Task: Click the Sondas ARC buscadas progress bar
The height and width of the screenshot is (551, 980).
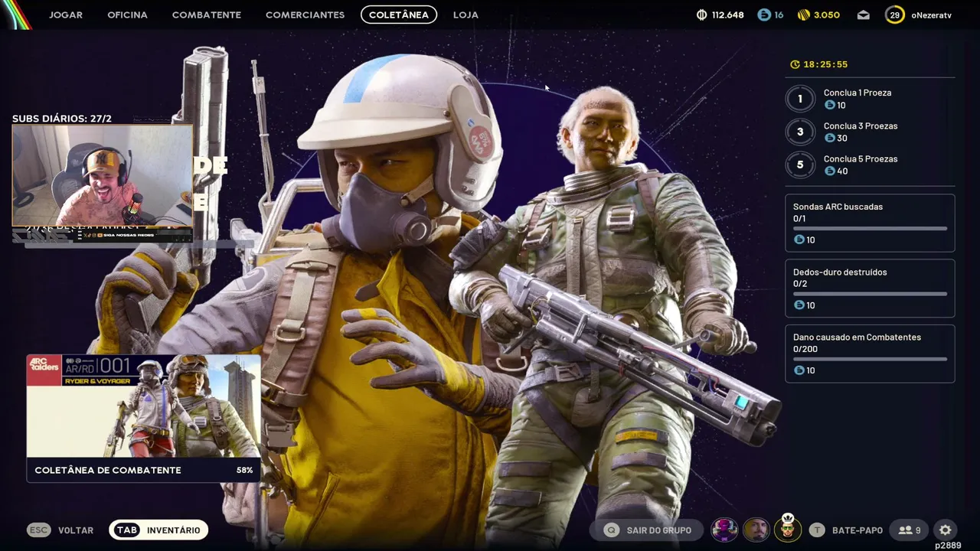Action: 870,228
